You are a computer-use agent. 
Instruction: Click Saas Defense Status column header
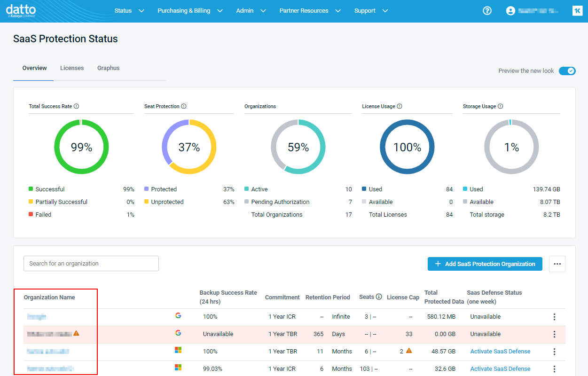point(494,297)
